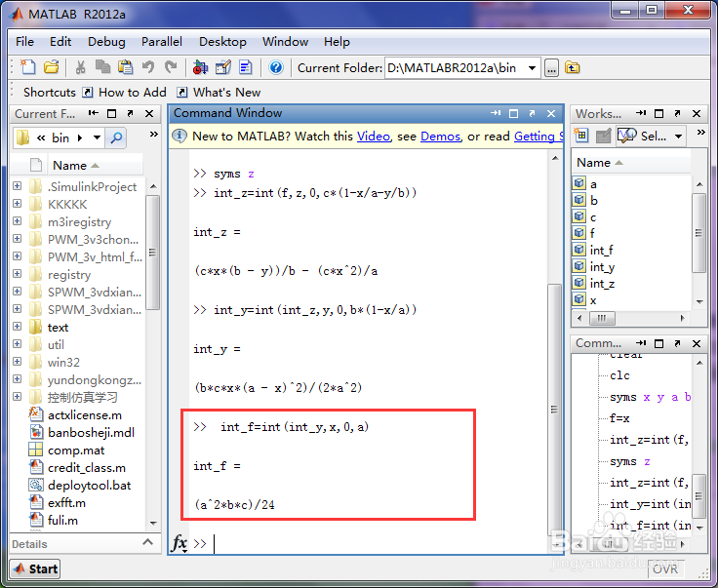Click the blue Help question mark icon
This screenshot has width=718, height=588.
pos(276,67)
